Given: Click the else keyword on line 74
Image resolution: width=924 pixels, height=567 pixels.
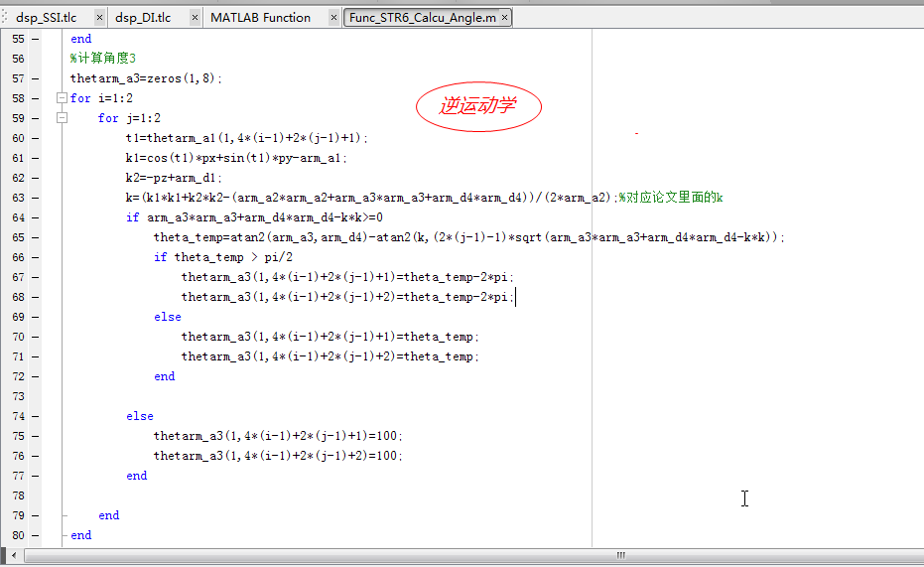Looking at the screenshot, I should click(x=139, y=416).
